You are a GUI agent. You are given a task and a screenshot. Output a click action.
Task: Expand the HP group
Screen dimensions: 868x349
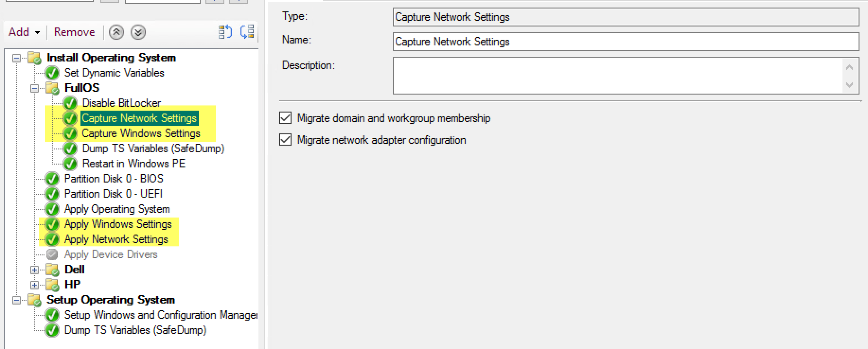35,285
